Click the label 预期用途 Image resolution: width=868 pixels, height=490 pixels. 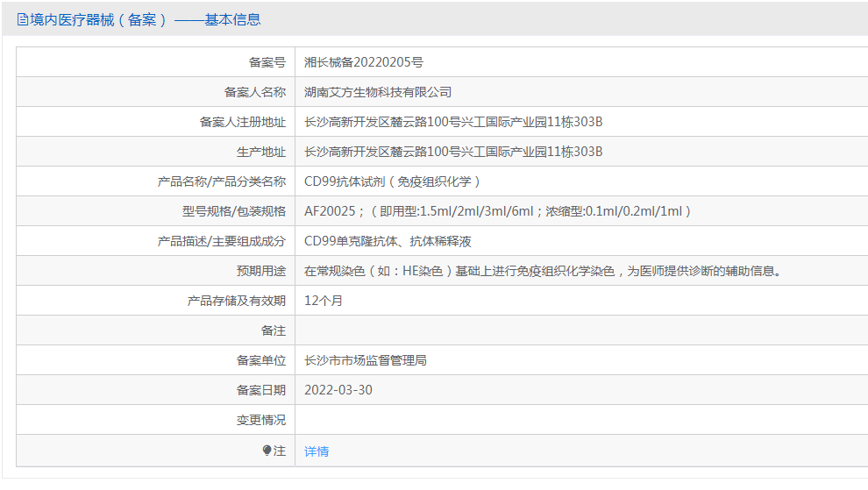261,272
